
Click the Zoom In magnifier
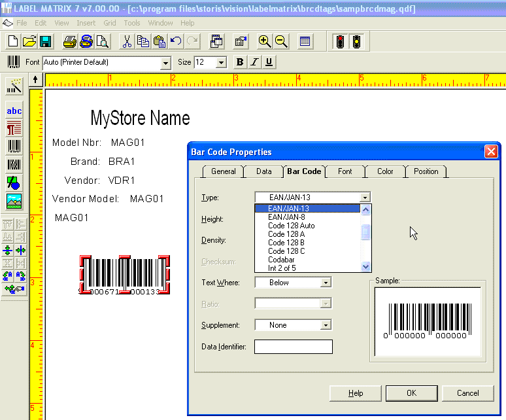tap(265, 42)
